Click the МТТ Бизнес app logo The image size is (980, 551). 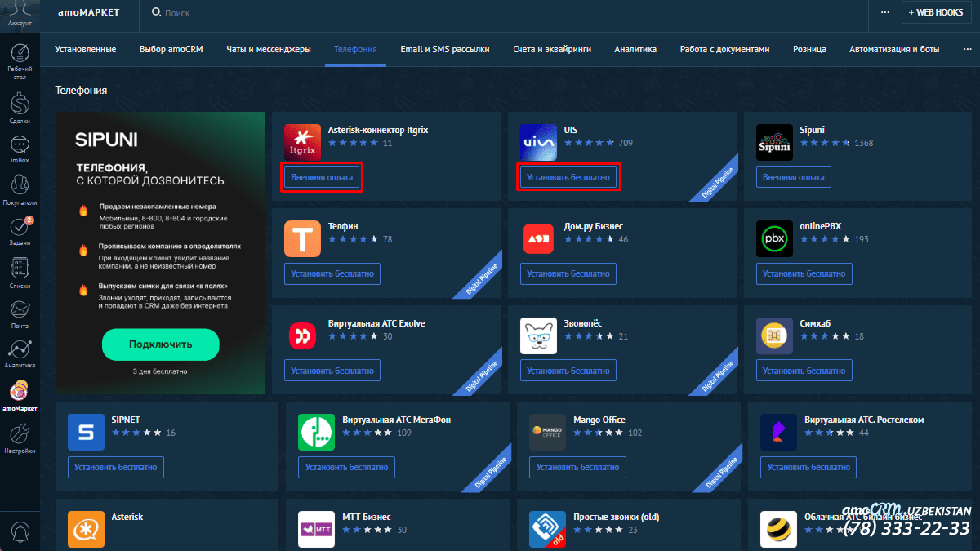click(x=316, y=529)
